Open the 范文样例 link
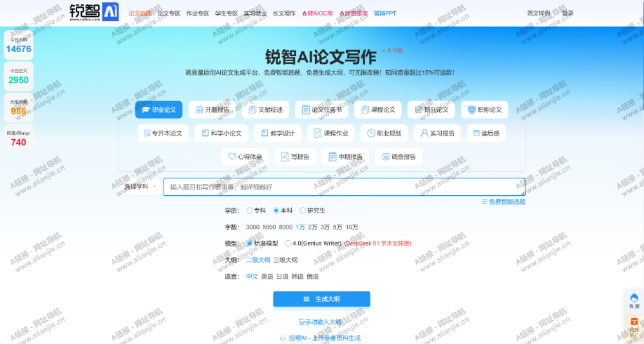This screenshot has height=344, width=644. [x=538, y=13]
